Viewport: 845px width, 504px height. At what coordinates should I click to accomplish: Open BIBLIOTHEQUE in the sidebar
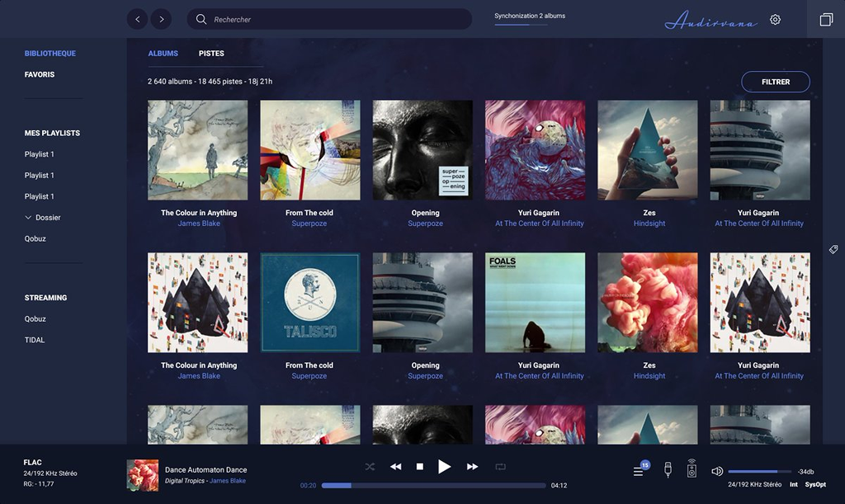(x=50, y=54)
